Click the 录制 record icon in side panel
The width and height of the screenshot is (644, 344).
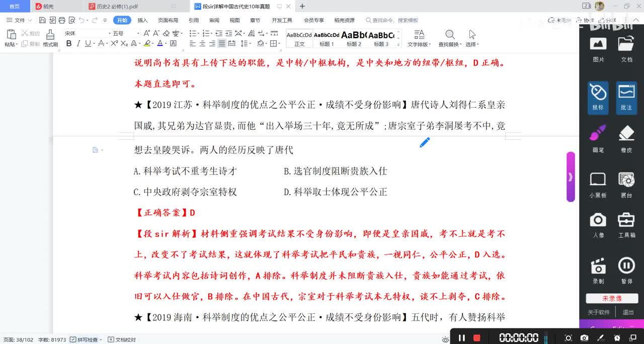(x=598, y=271)
